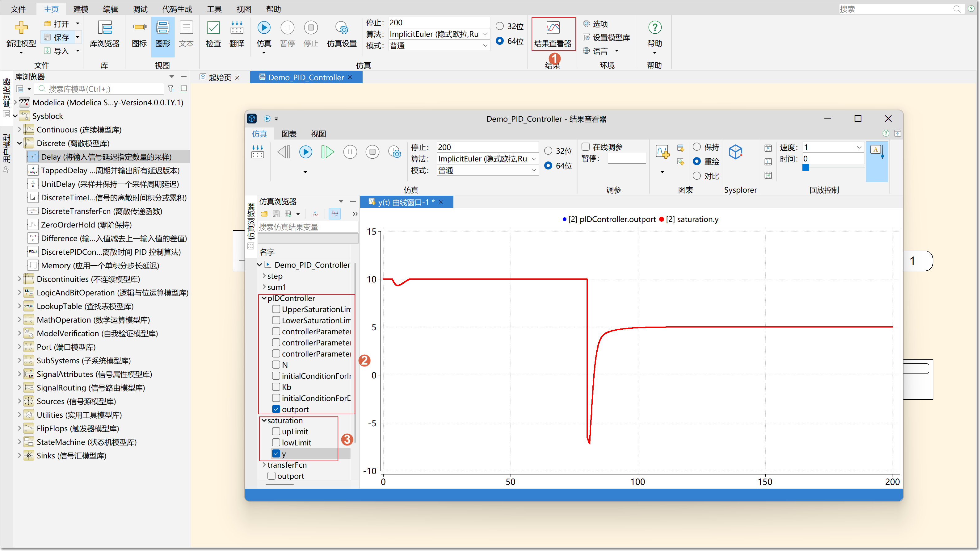Click 库浏览器 library browser ribbon icon

click(105, 28)
